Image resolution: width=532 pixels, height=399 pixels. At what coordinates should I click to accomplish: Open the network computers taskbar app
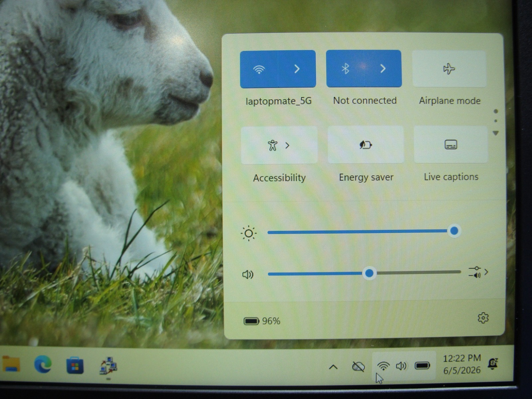click(x=108, y=366)
